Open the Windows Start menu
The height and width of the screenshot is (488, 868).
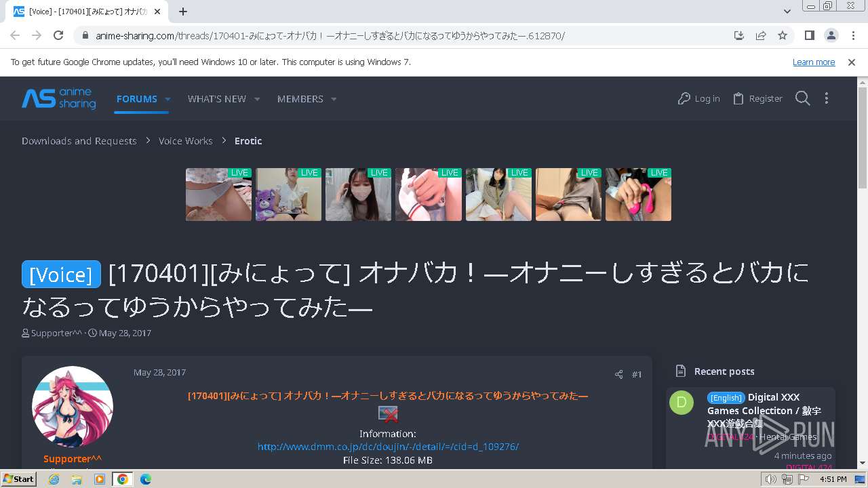pos(18,479)
